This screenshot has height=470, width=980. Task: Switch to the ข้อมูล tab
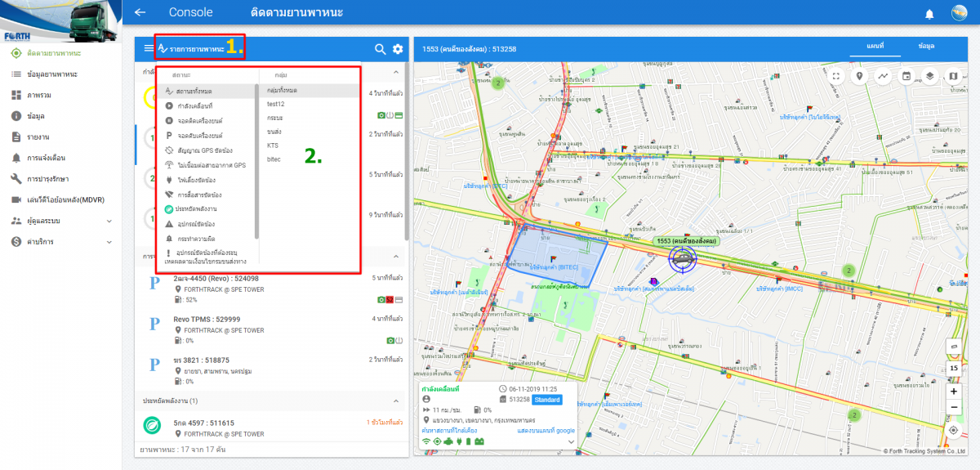[926, 46]
